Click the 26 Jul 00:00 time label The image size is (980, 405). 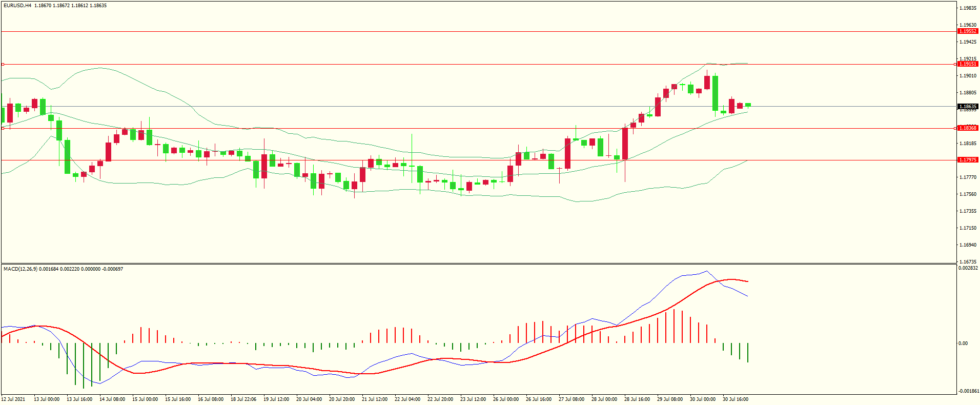[x=506, y=399]
